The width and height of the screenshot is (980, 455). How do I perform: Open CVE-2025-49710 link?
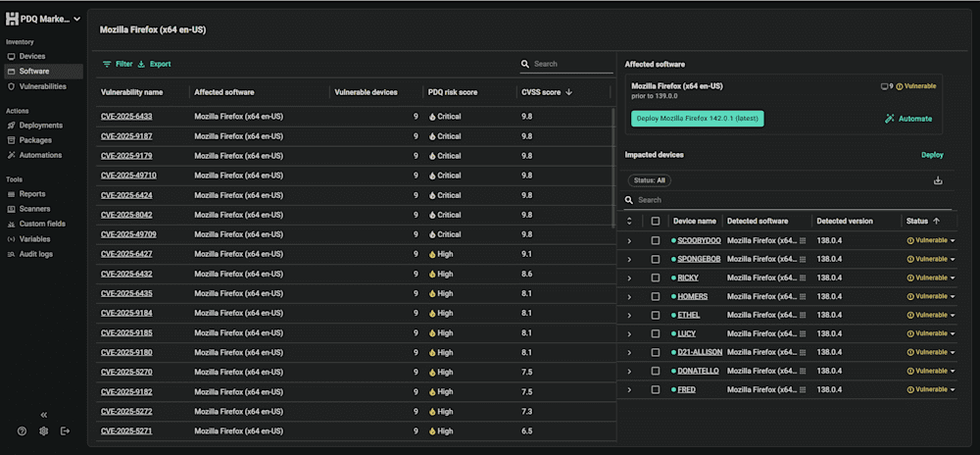(128, 176)
